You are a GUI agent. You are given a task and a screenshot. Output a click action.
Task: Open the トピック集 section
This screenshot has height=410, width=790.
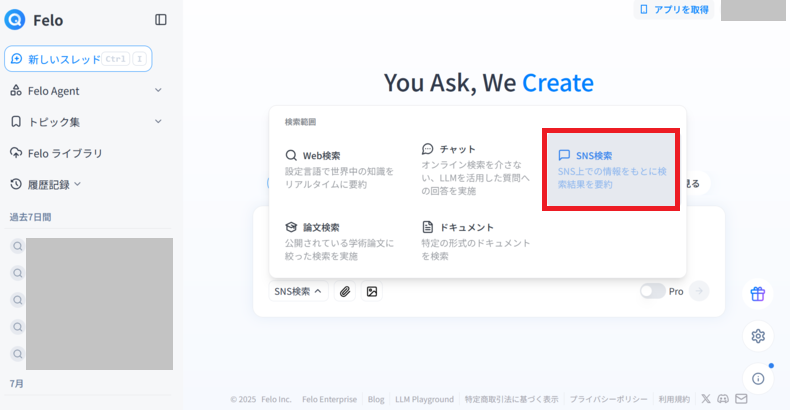click(53, 122)
